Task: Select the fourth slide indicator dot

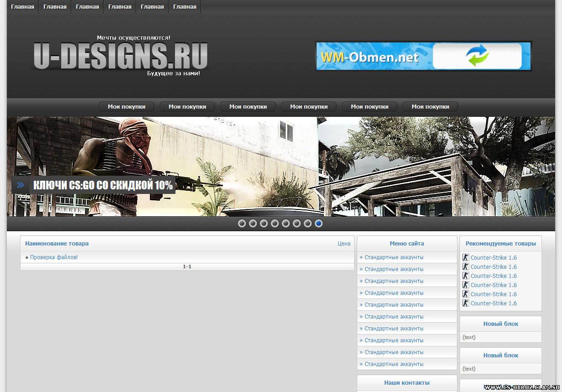Action: [275, 223]
